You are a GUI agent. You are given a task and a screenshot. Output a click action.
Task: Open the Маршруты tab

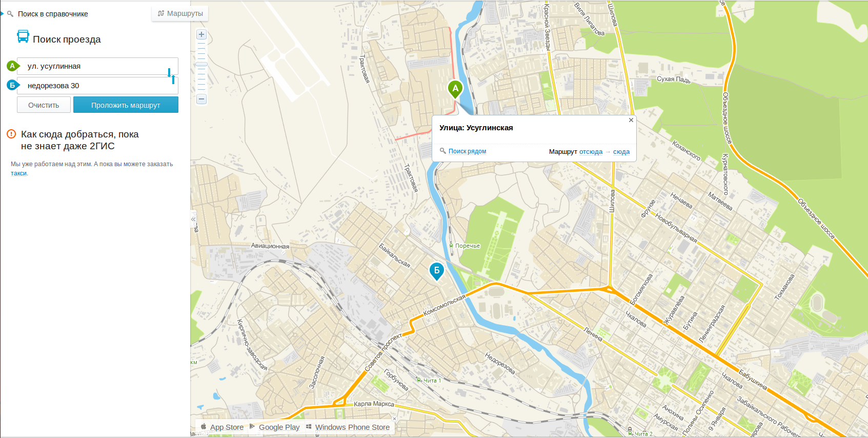(180, 13)
